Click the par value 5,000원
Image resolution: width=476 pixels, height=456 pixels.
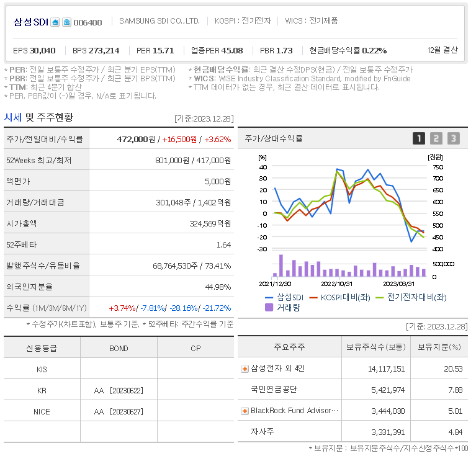click(x=218, y=181)
